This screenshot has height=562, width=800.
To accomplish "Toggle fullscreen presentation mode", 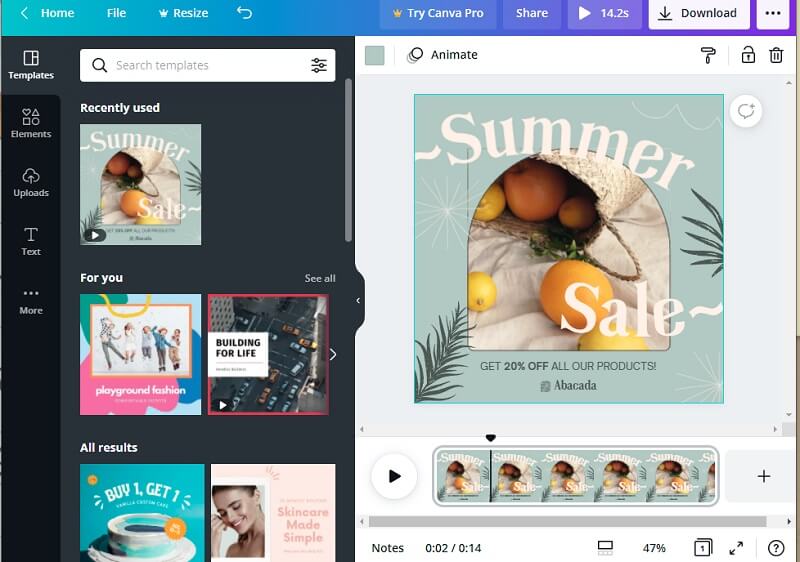I will click(x=736, y=548).
